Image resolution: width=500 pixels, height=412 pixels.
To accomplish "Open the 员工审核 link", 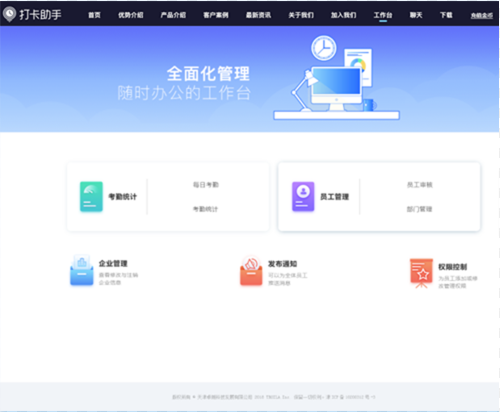I will point(420,185).
